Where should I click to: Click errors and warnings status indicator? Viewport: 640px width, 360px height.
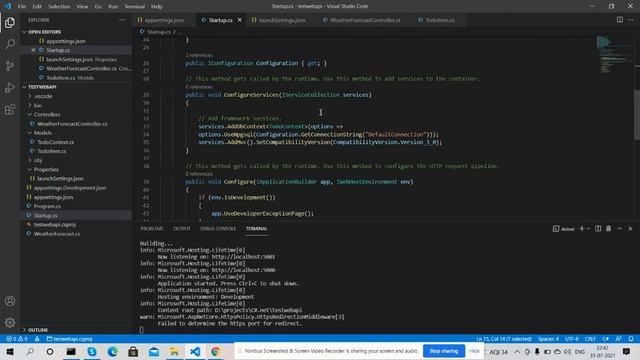(17, 339)
